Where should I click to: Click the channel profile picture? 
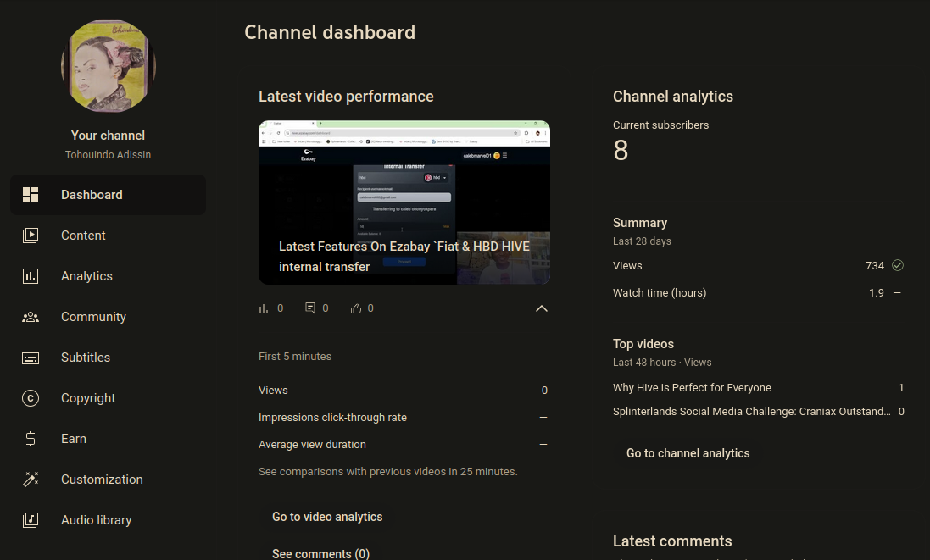[x=108, y=66]
